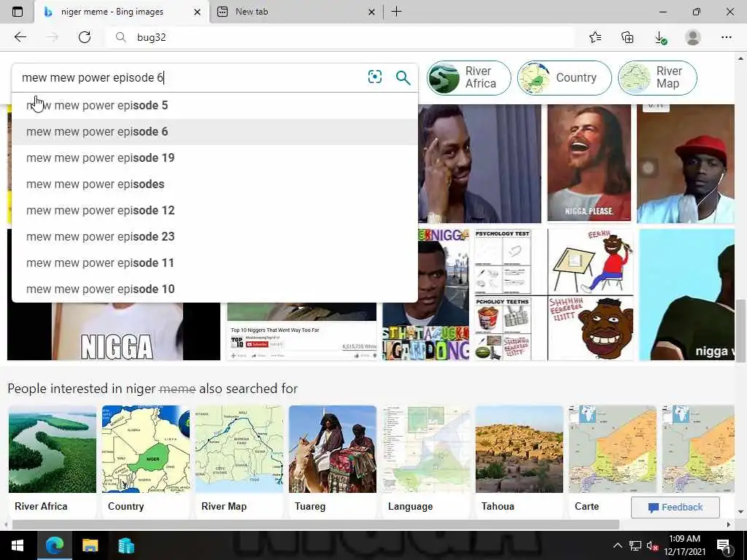This screenshot has width=747, height=560.
Task: Open the man in red cap image
Action: 686,163
